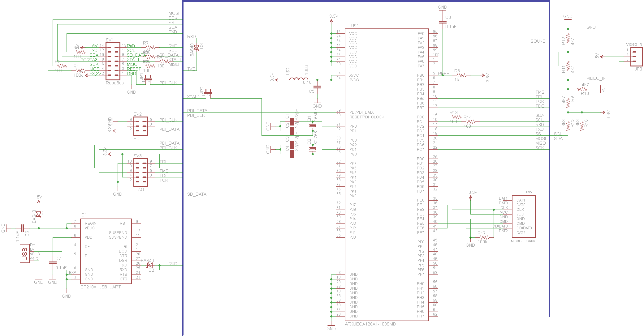Select the RoboBus SV1 header
The width and height of the screenshot is (644, 336).
click(x=113, y=61)
